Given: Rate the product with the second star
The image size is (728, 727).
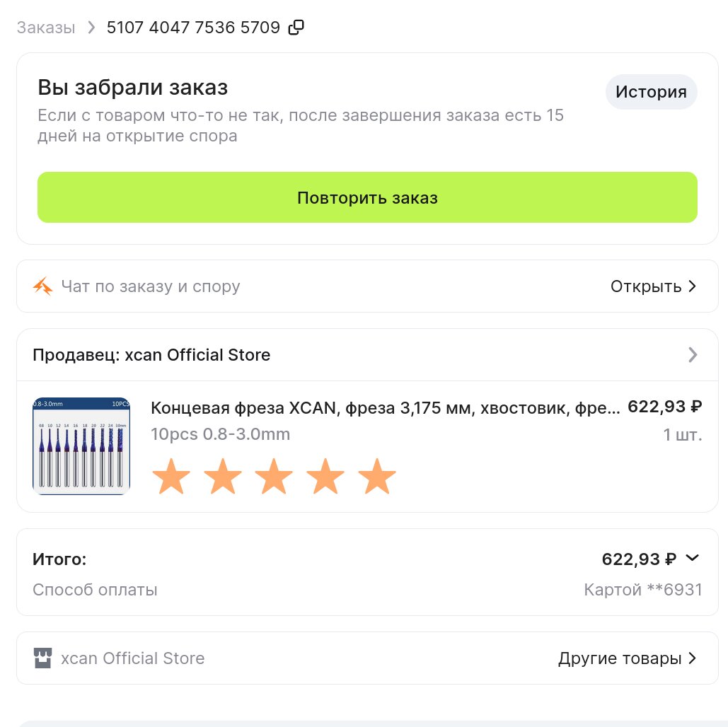Looking at the screenshot, I should (x=223, y=477).
